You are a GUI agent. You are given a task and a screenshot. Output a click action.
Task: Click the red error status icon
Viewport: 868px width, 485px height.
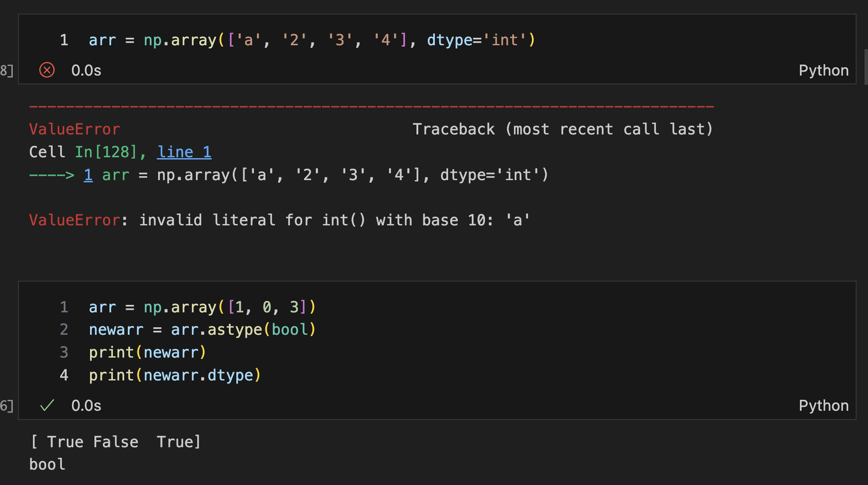(x=47, y=70)
